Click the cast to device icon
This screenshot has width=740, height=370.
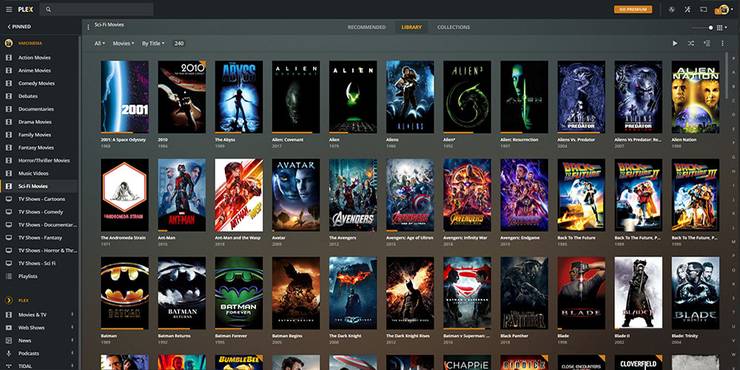tap(703, 9)
